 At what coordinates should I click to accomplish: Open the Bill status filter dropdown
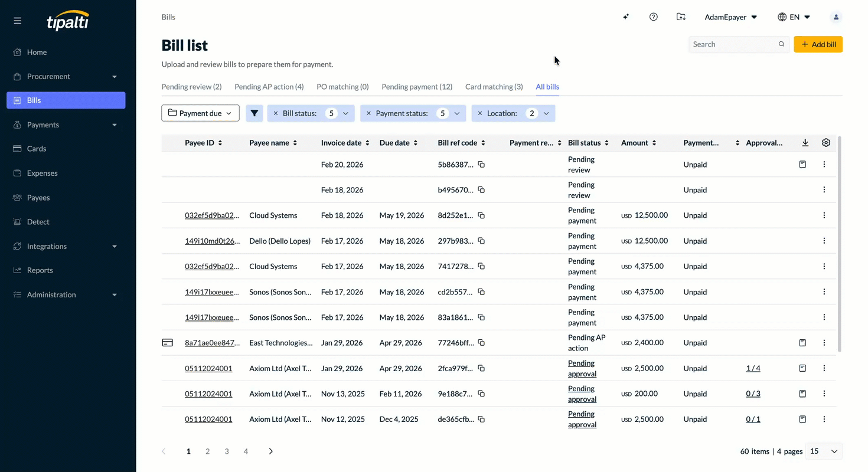point(345,113)
